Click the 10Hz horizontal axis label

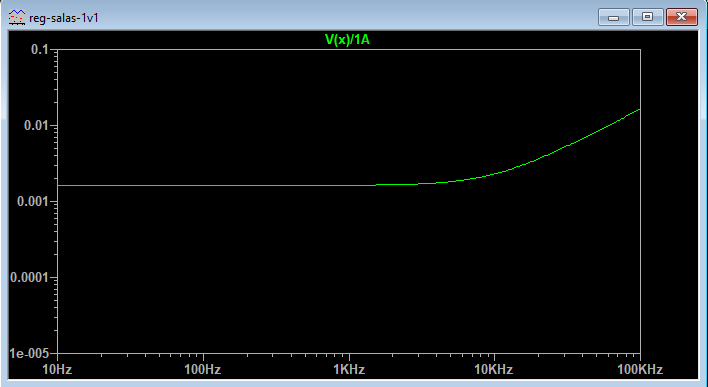[57, 370]
